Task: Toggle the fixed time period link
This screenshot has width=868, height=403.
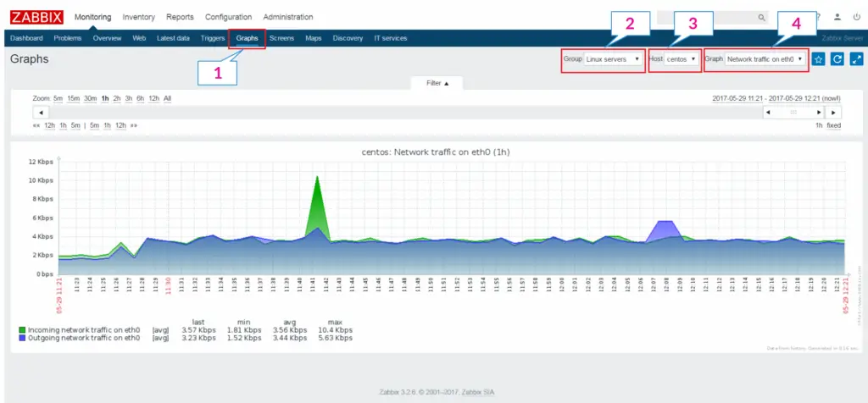Action: pos(834,125)
